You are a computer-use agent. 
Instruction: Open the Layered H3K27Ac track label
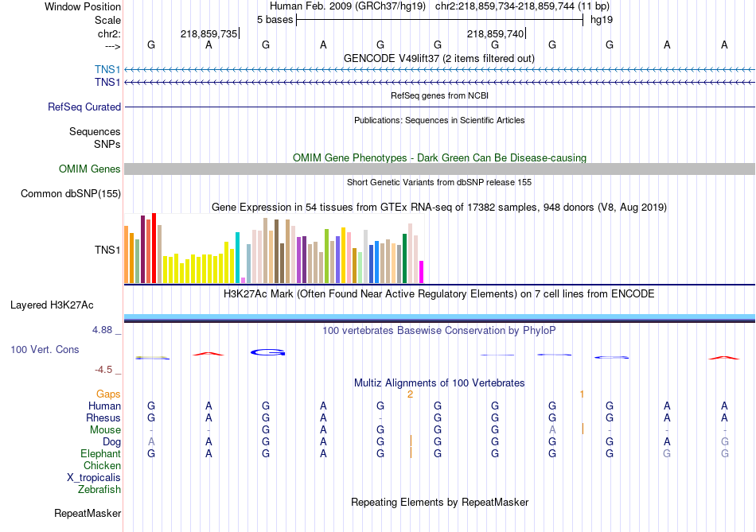coord(52,305)
